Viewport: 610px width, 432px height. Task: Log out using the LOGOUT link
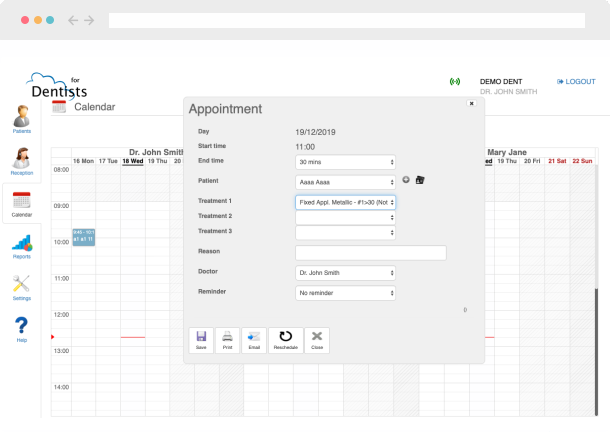[576, 82]
